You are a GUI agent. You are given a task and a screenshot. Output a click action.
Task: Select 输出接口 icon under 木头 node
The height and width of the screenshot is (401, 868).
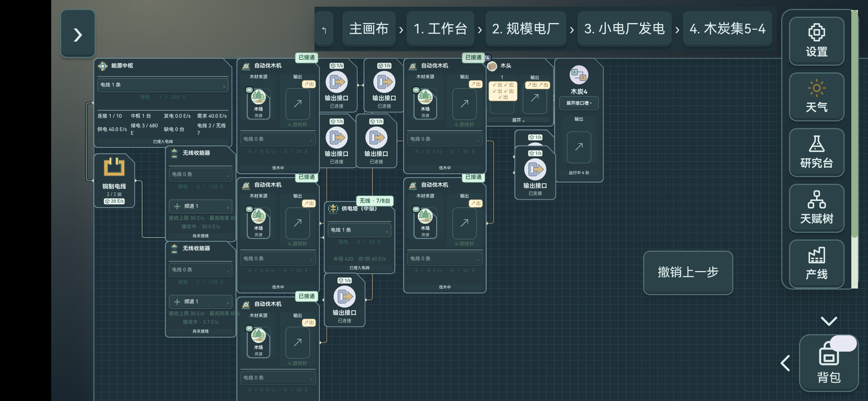point(535,169)
